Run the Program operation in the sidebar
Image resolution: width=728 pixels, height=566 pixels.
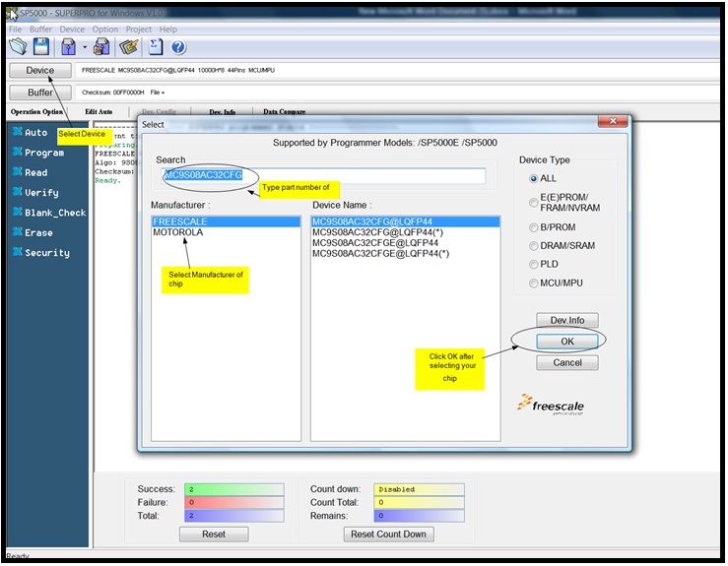pos(44,153)
